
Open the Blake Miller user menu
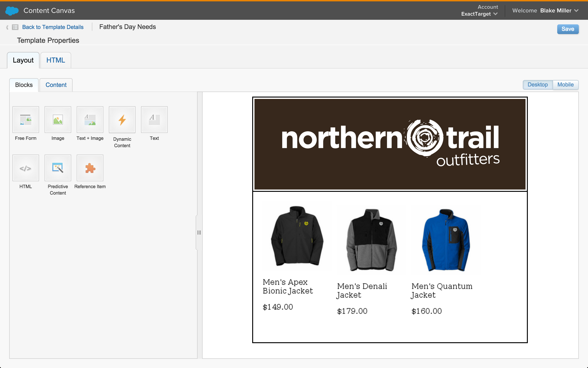[x=559, y=11]
